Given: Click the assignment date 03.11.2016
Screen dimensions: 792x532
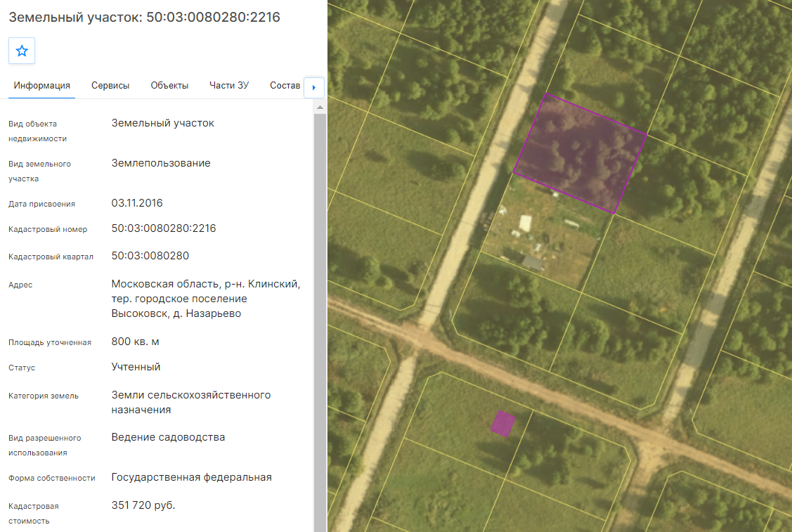Looking at the screenshot, I should click(x=137, y=203).
